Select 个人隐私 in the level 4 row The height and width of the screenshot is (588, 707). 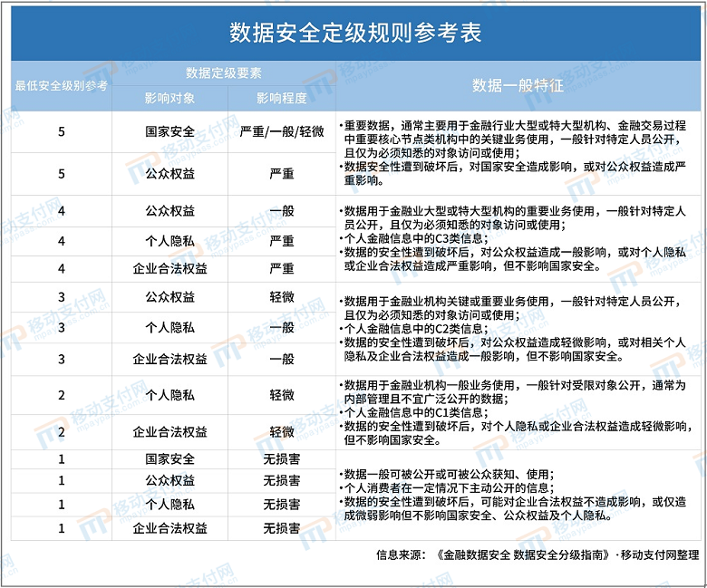[169, 241]
